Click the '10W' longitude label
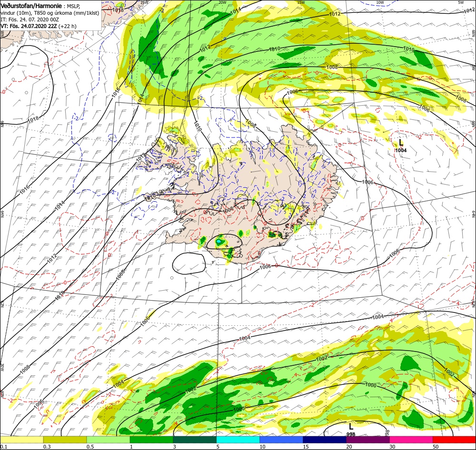 (380, 2)
